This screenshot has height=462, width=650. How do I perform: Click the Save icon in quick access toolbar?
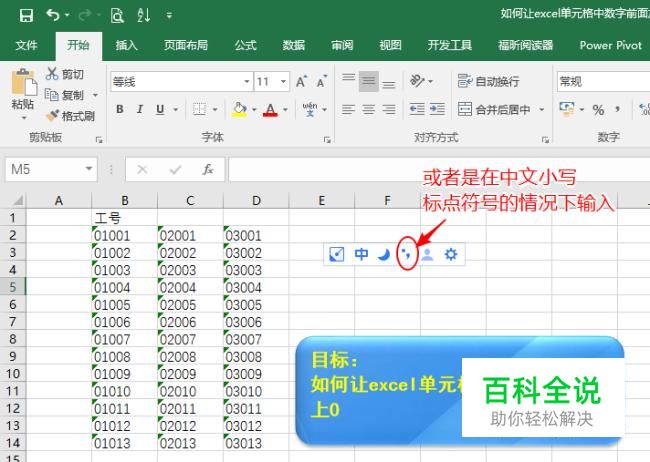tap(27, 16)
